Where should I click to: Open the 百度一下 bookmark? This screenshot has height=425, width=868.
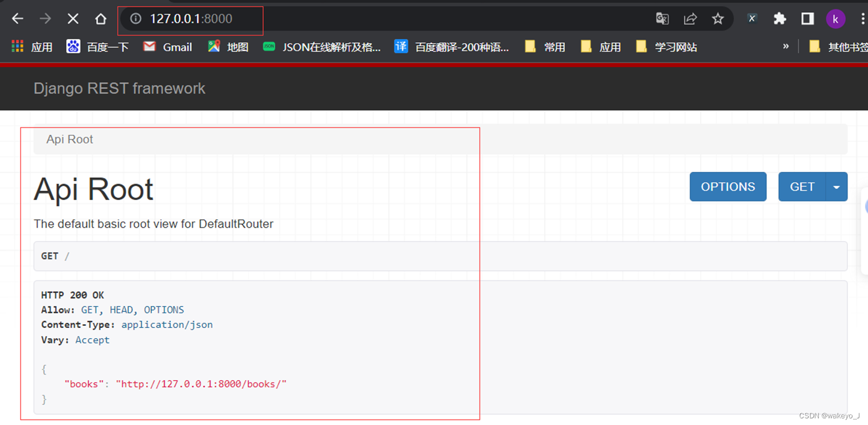point(98,47)
